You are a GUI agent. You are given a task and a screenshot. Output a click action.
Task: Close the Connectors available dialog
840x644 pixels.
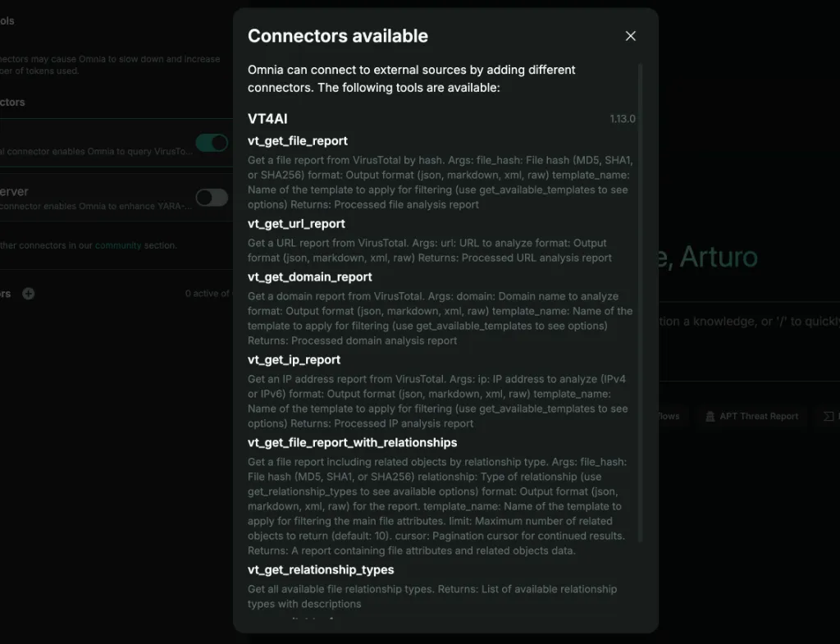click(x=631, y=36)
